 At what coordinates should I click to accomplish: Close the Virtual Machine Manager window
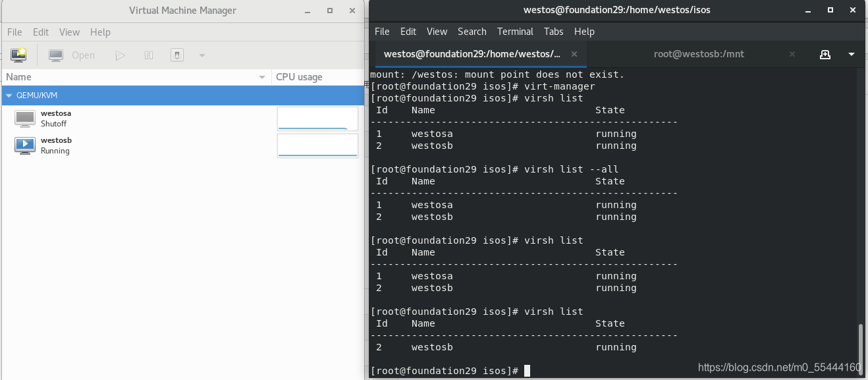tap(352, 10)
